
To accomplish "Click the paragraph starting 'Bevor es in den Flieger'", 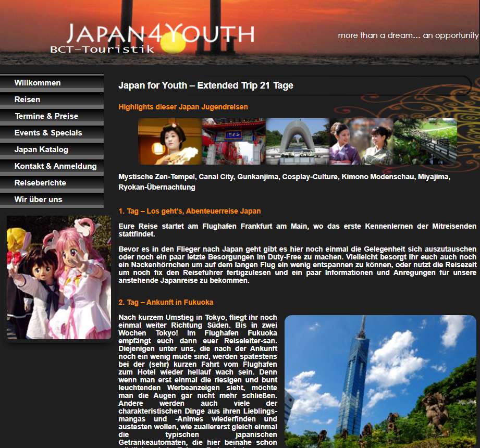I will click(297, 265).
